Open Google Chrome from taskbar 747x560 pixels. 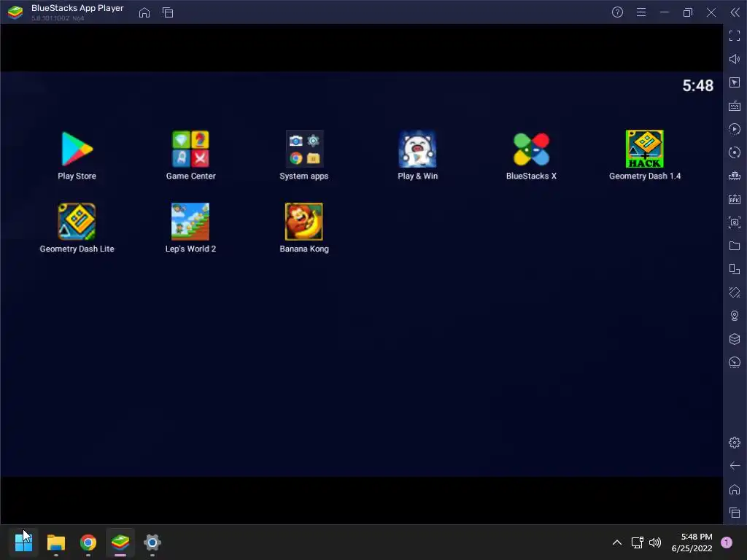pyautogui.click(x=88, y=542)
